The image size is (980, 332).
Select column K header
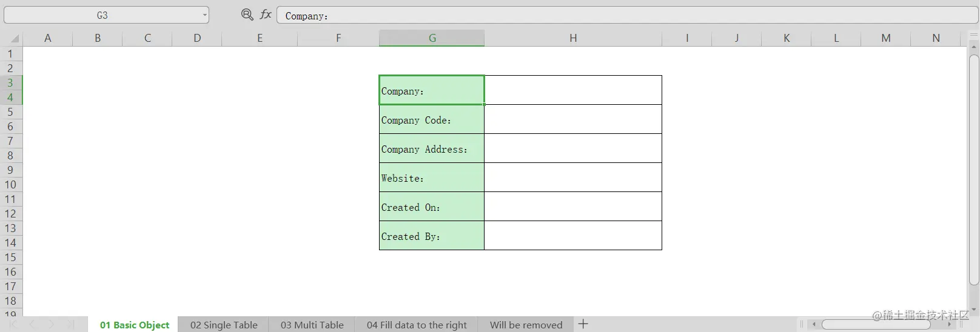(x=787, y=38)
